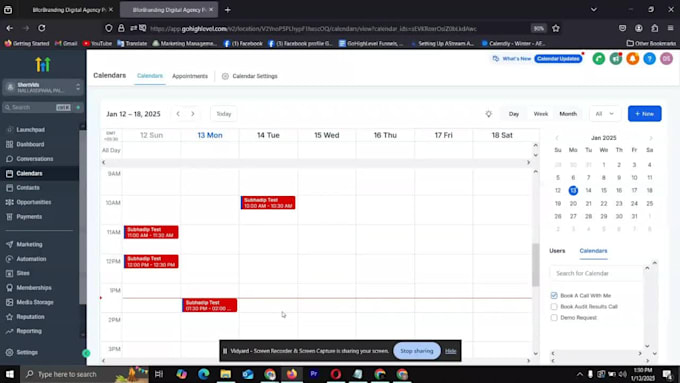The image size is (680, 383).
Task: Click the blue New button
Action: pyautogui.click(x=644, y=114)
